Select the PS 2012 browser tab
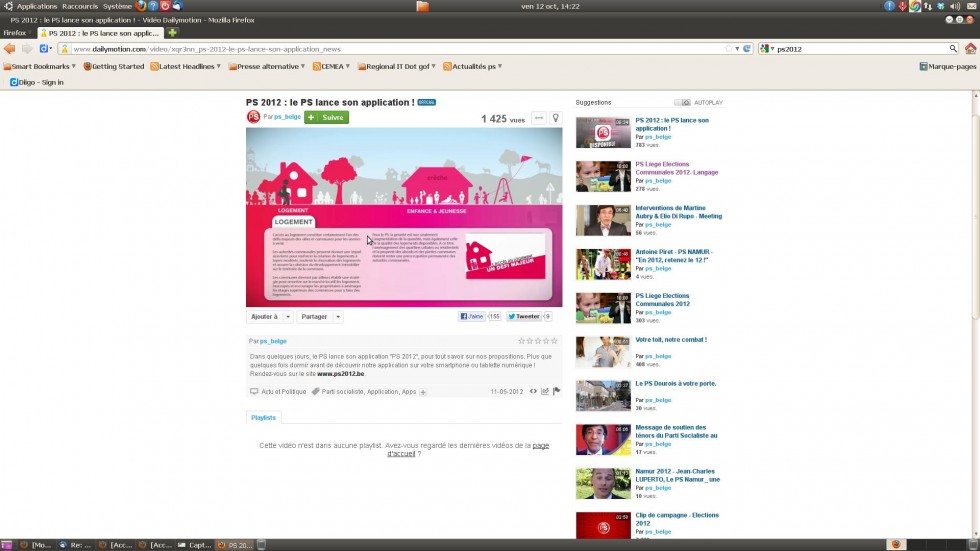980x551 pixels. [101, 32]
